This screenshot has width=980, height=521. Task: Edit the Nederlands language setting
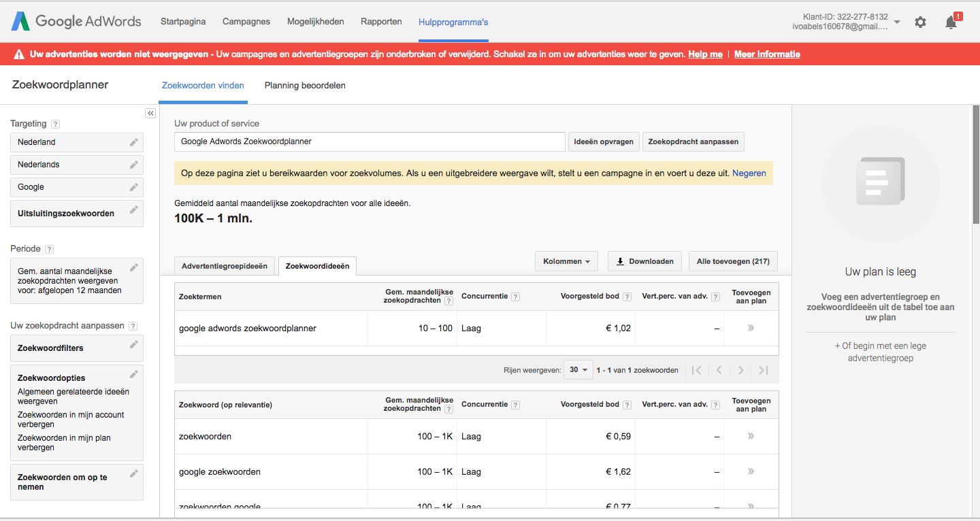point(133,165)
